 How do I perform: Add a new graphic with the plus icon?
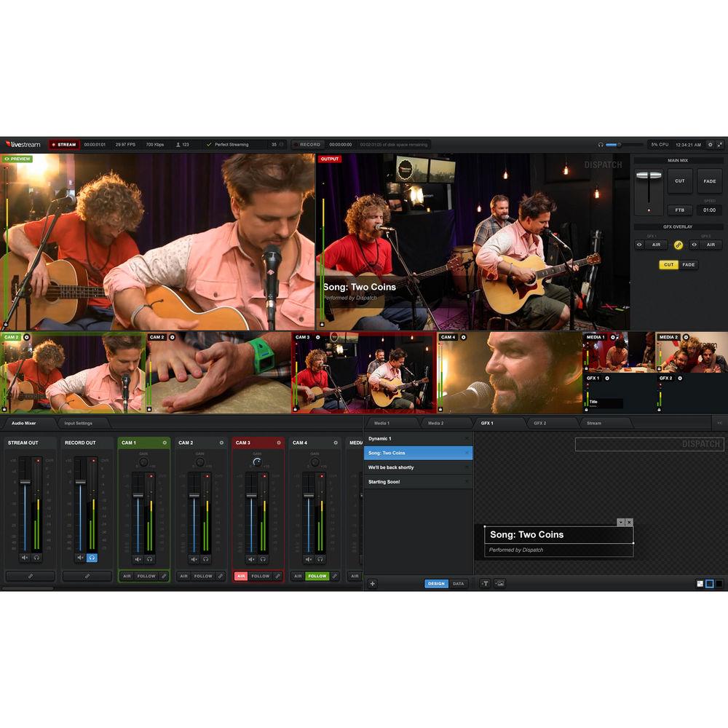[372, 583]
